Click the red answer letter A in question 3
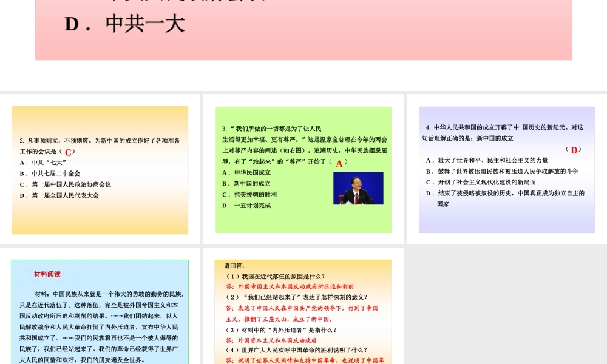The width and height of the screenshot is (607, 364). click(x=339, y=163)
